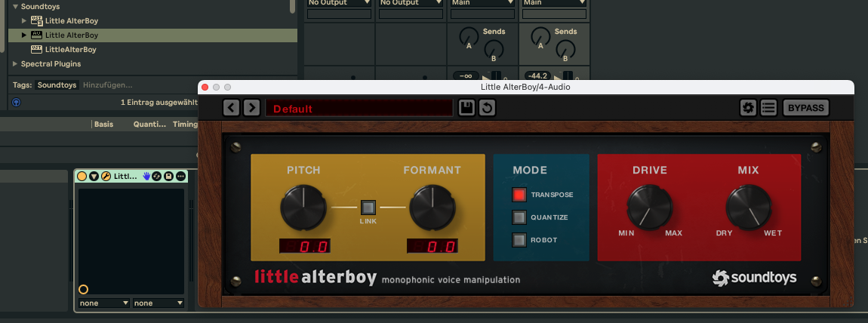Load the next preset in Little AlterBoy
Image resolution: width=868 pixels, height=323 pixels.
[251, 108]
